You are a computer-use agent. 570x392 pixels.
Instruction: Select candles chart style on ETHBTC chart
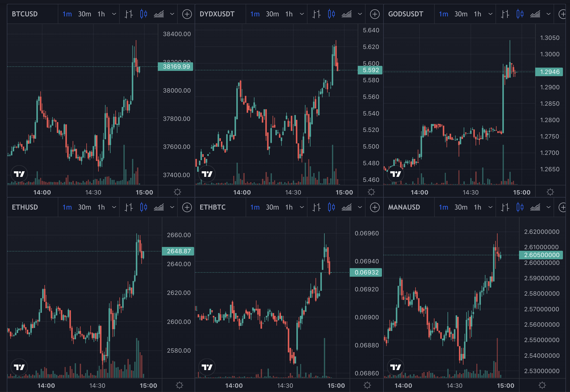click(331, 207)
